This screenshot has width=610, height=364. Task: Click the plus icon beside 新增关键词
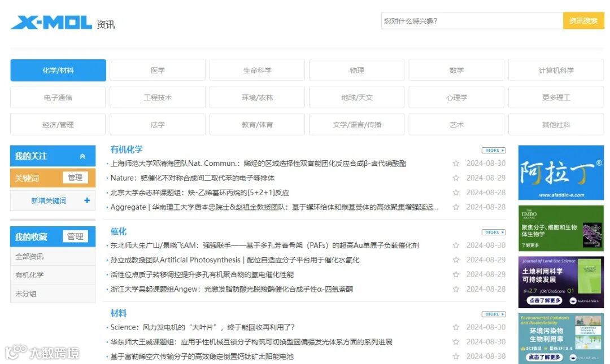click(87, 200)
